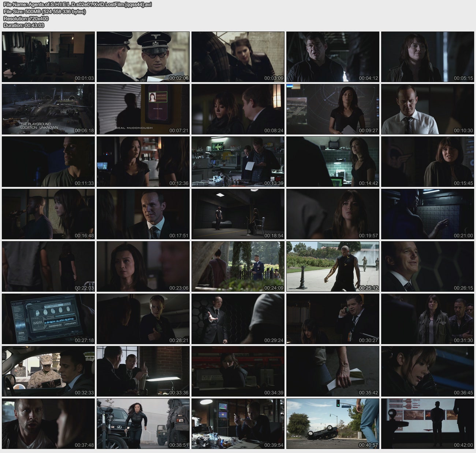The height and width of the screenshot is (453, 476).
Task: Select the fingerprint scan frame at 00:27:18
Action: 48,319
